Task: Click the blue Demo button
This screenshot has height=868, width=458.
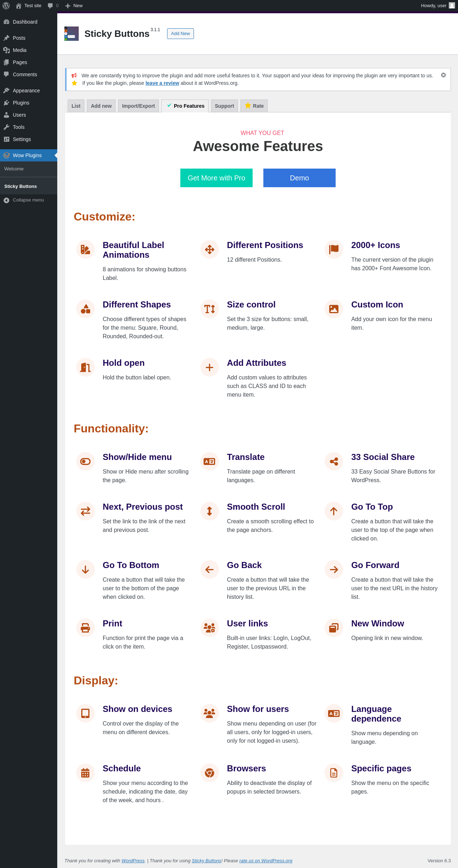Action: (299, 178)
